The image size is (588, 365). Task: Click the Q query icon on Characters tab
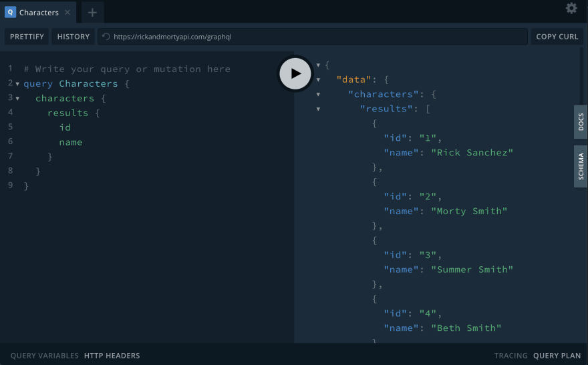[x=10, y=12]
